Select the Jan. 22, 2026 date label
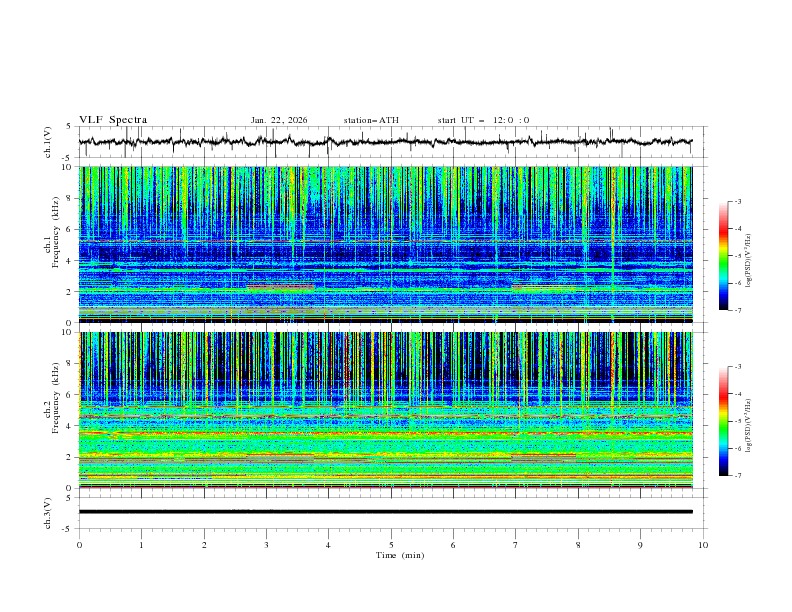 point(279,120)
